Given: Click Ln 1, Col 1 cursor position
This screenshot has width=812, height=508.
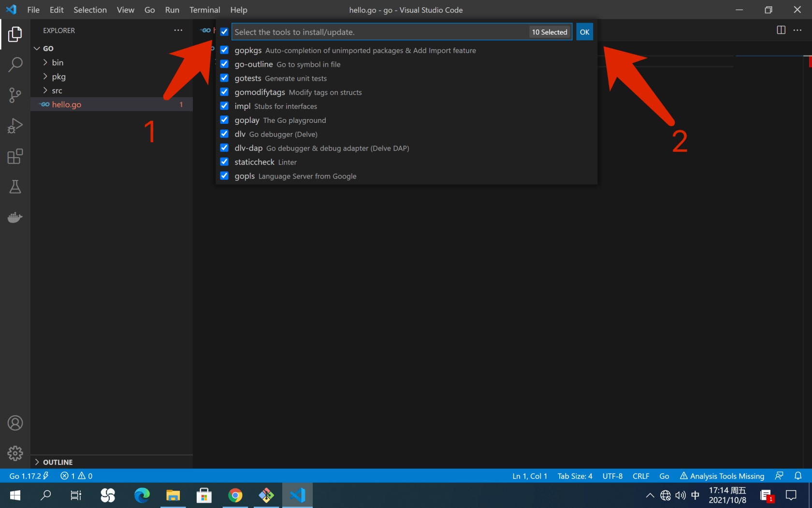Looking at the screenshot, I should pyautogui.click(x=530, y=476).
